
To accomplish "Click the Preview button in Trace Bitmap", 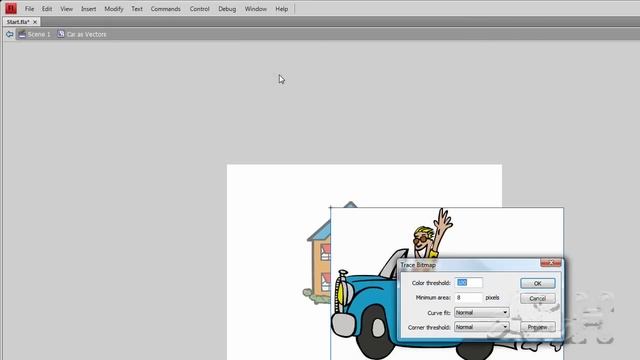I will (x=538, y=327).
